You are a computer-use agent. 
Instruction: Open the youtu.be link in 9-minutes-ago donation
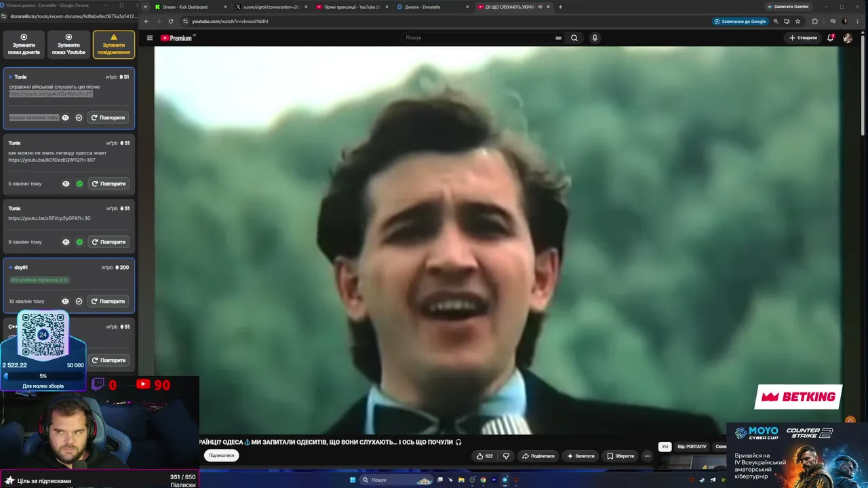click(x=49, y=218)
